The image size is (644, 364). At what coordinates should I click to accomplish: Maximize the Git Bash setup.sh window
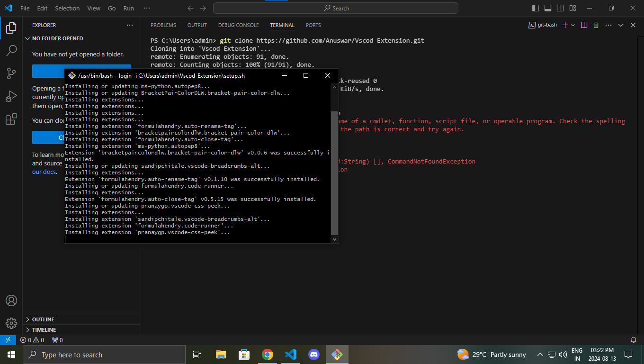(306, 75)
